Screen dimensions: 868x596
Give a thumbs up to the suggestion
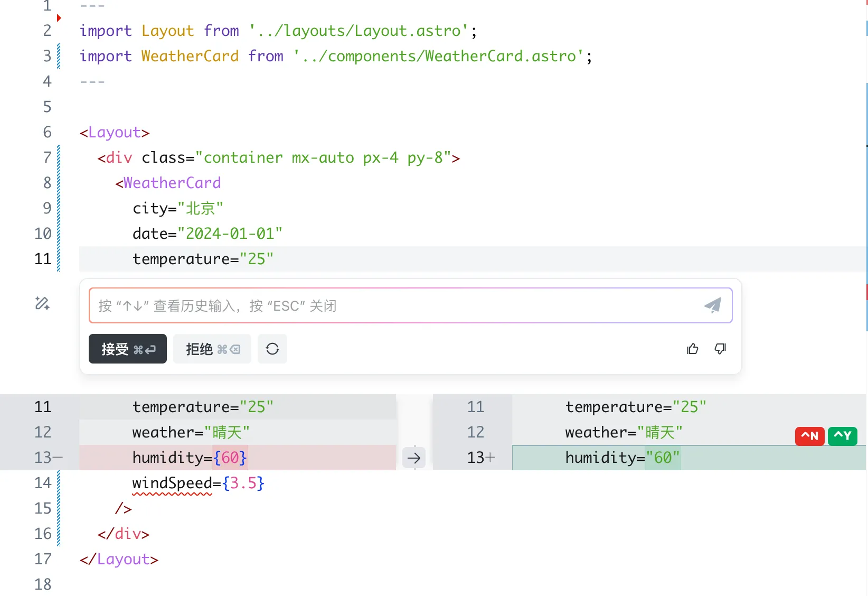[x=692, y=349]
